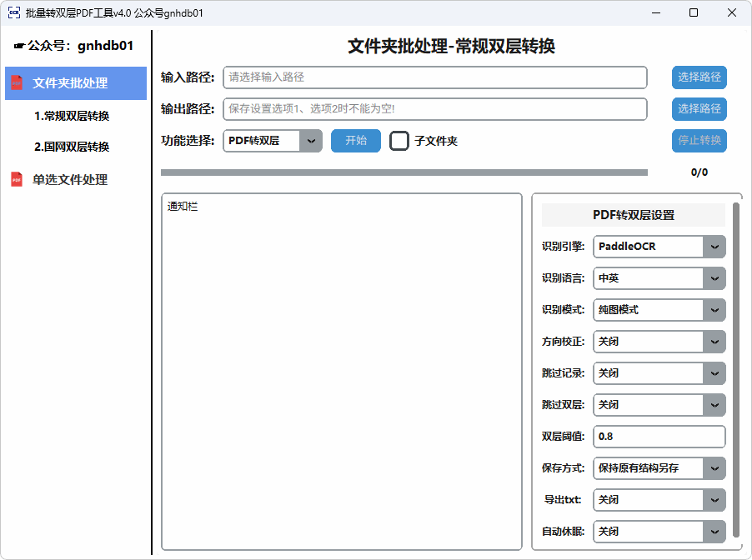Expand the 跳过双层 dropdown

click(x=659, y=405)
